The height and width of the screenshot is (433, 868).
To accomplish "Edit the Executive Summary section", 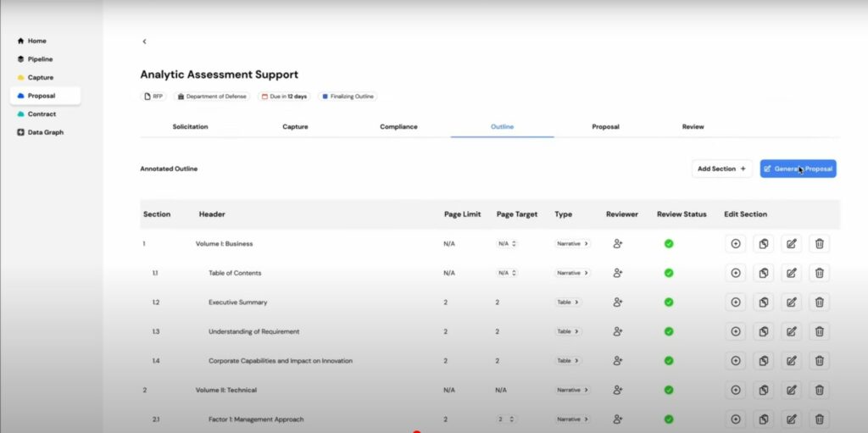I will pos(792,303).
